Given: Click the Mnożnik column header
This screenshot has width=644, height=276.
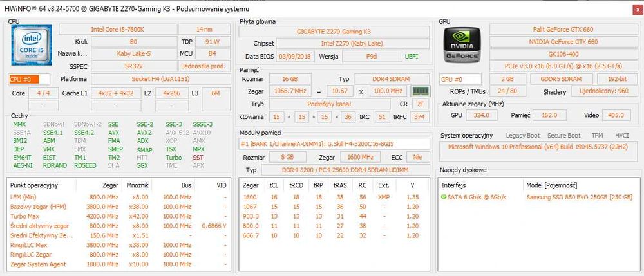Looking at the screenshot, I should coord(137,185).
